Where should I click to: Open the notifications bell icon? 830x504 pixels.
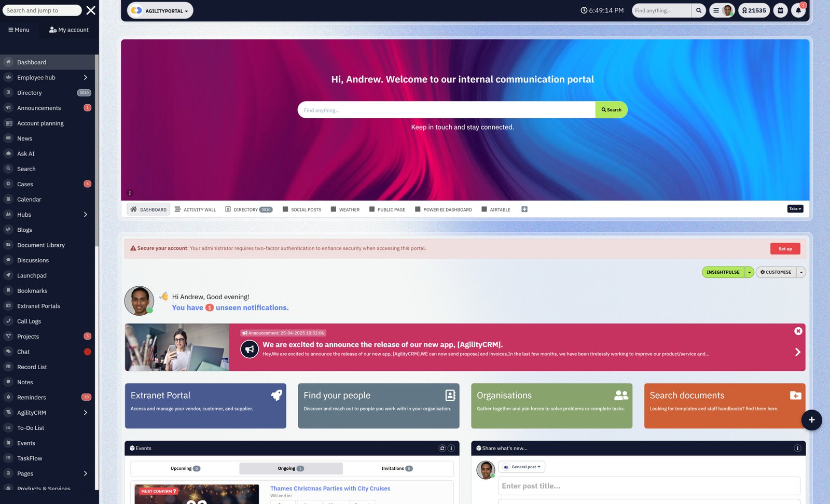798,10
